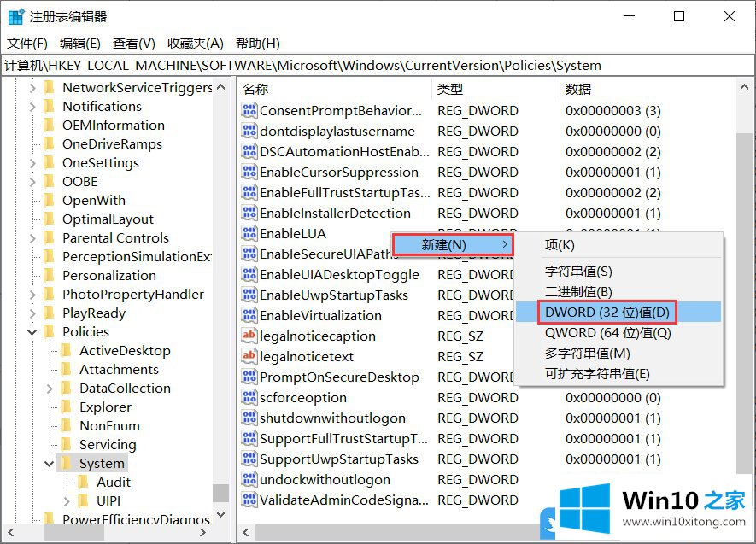Click the EnableLUA value icon

click(249, 234)
